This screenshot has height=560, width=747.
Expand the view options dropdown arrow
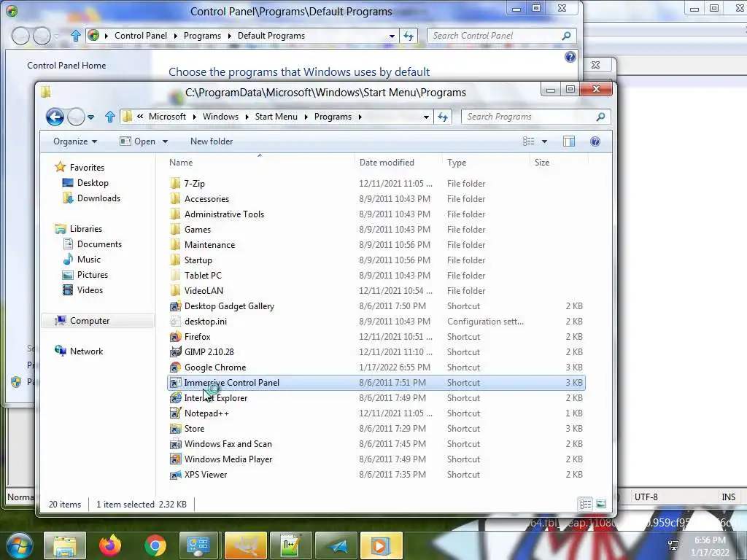pyautogui.click(x=544, y=141)
